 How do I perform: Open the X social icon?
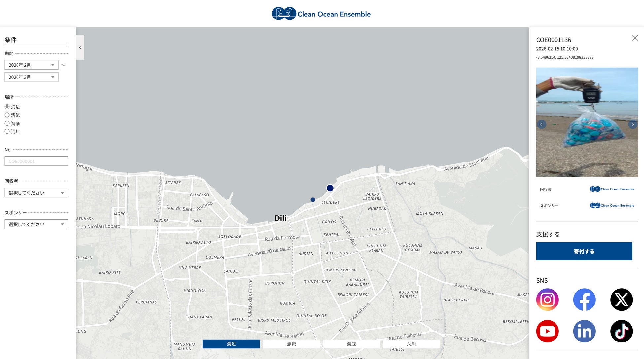coord(621,300)
